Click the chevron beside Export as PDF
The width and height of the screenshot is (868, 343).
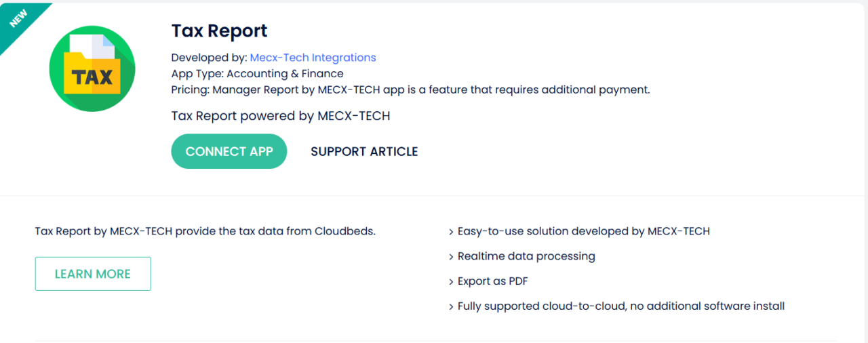[451, 282]
